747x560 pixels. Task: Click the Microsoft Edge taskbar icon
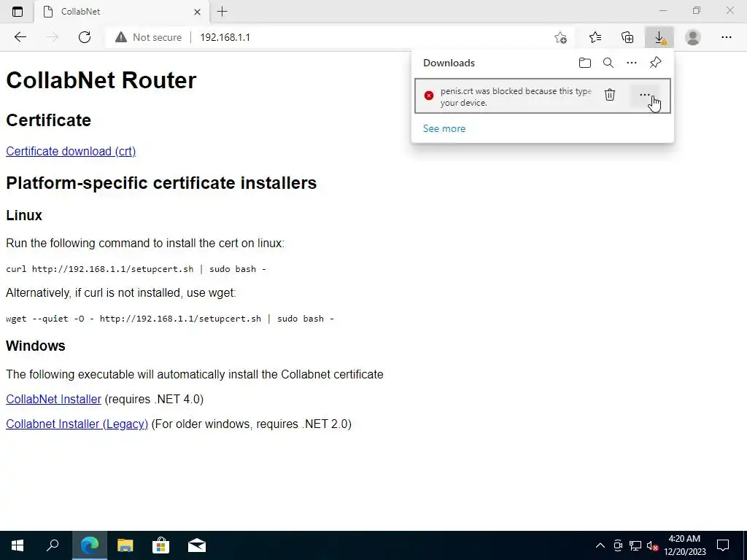(90, 545)
